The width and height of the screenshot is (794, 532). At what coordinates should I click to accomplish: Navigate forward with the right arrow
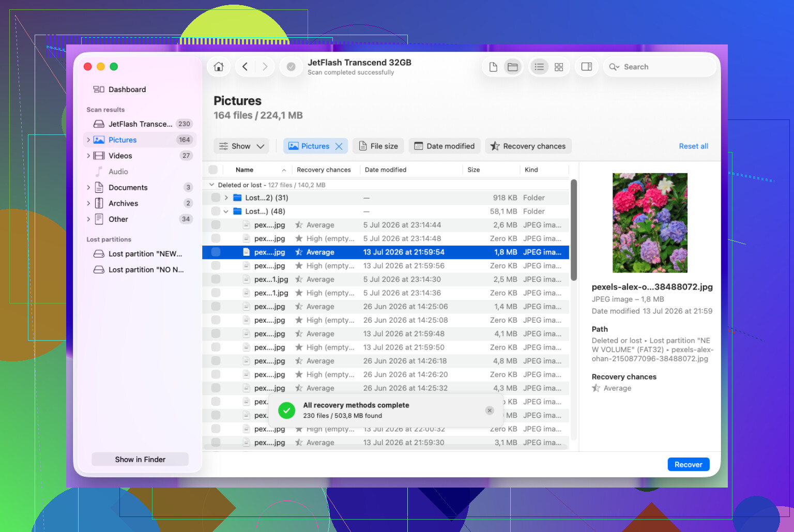click(x=265, y=67)
